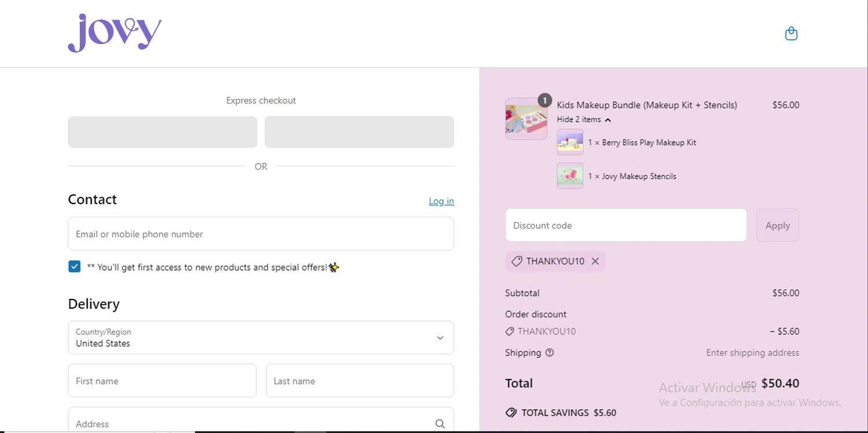Focus the Last name field

[x=360, y=380]
